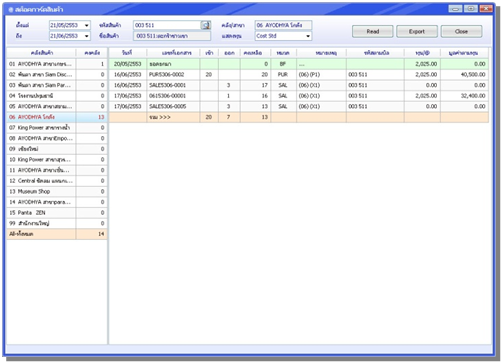
Task: Select warehouse 03 Siam Par... row
Action: [57, 85]
